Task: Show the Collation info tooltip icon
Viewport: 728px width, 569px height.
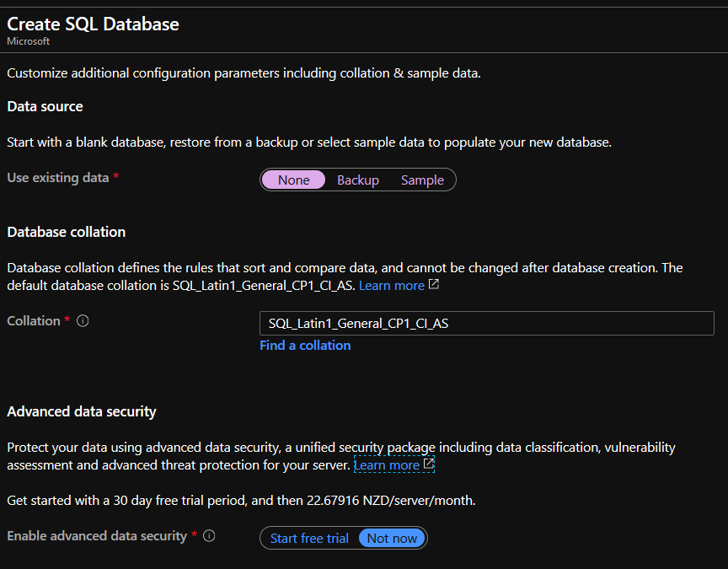Action: 83,321
